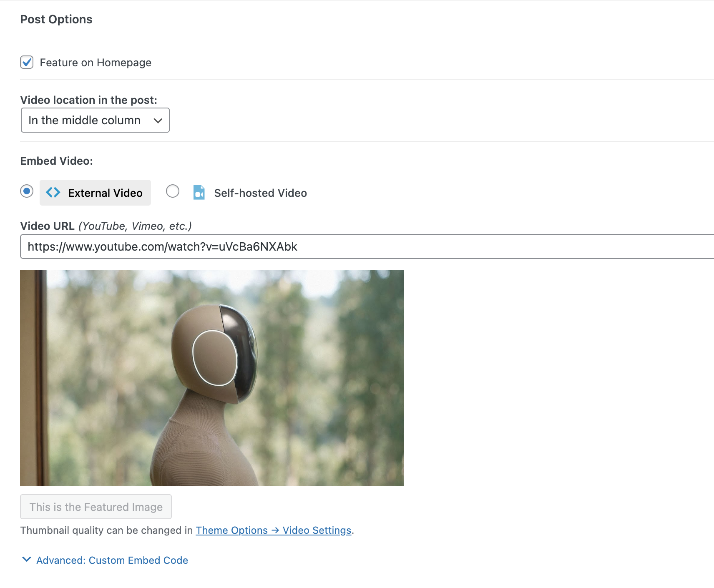Click the chevron arrow in the location select
Viewport: 714px width, 588px height.
click(158, 121)
